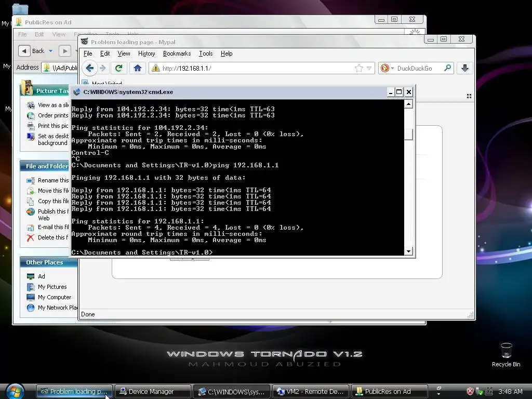The height and width of the screenshot is (399, 532).
Task: Open the Mypal downloads arrow button
Action: click(x=465, y=68)
